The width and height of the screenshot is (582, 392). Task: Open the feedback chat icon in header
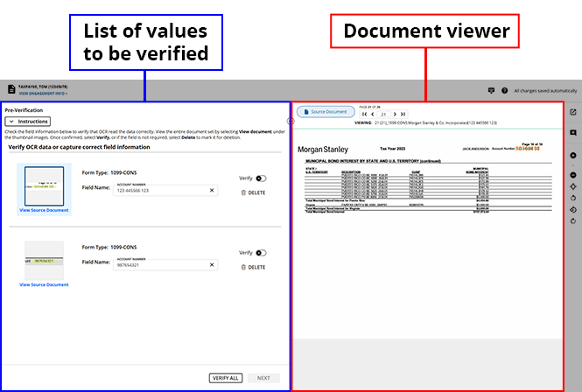[x=491, y=91]
